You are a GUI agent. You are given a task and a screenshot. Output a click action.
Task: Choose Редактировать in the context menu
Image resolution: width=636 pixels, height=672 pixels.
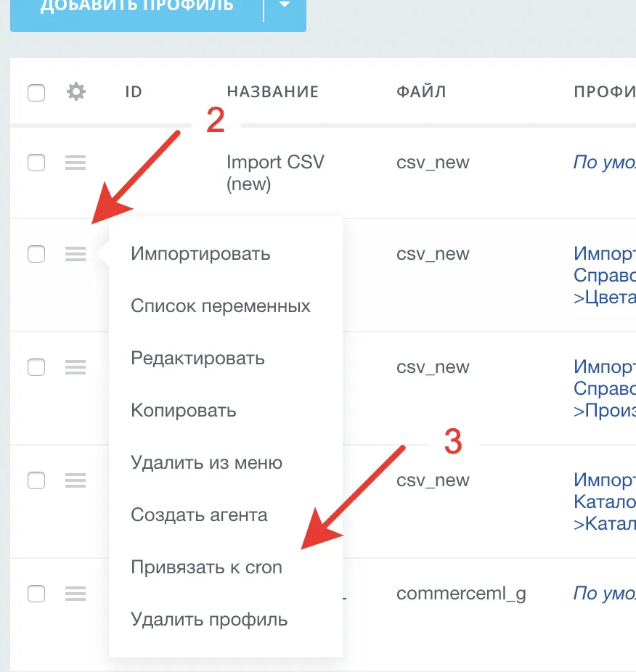coord(197,358)
